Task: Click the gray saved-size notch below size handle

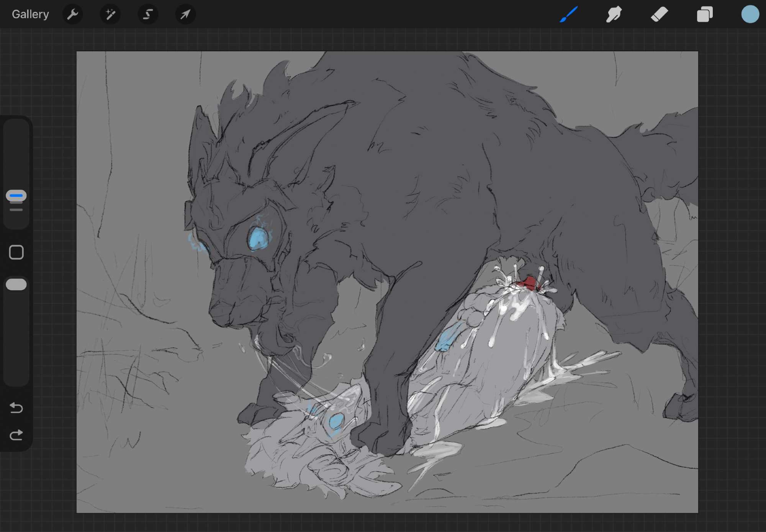Action: click(x=16, y=210)
